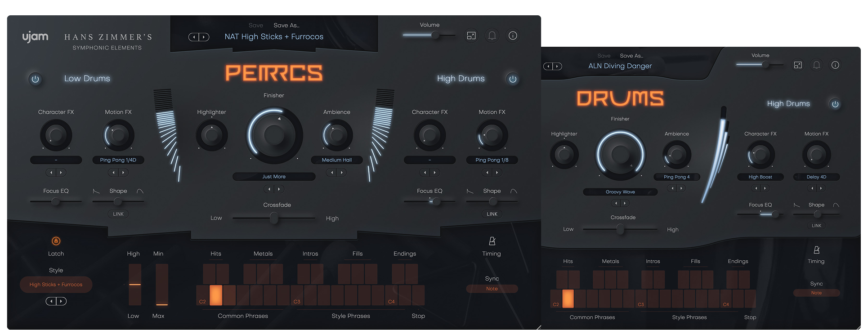Open Medium Hall Ambience dropdown
This screenshot has height=330, width=868.
(x=337, y=160)
